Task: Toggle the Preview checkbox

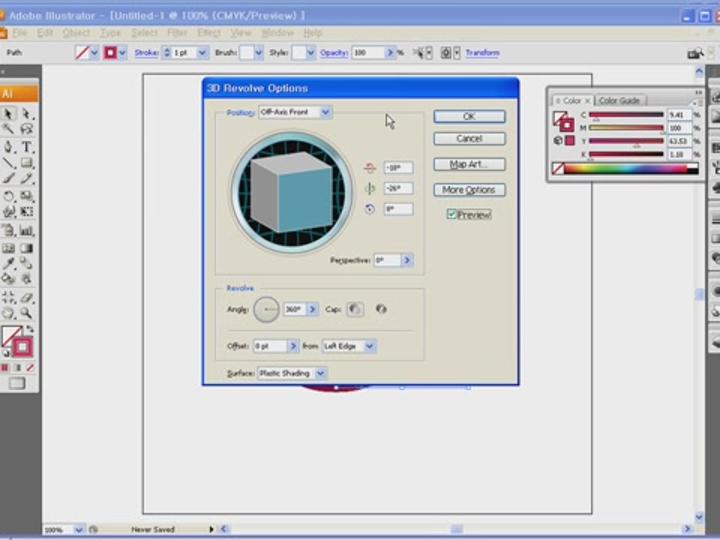Action: 452,214
